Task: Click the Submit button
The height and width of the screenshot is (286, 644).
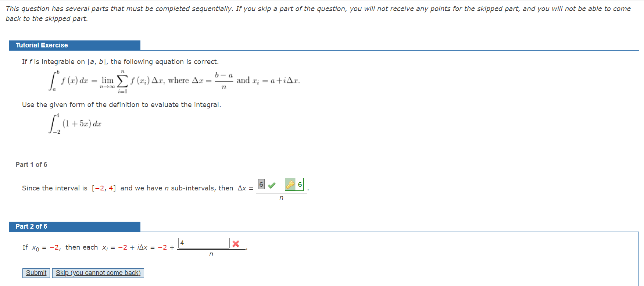Action: (x=36, y=273)
